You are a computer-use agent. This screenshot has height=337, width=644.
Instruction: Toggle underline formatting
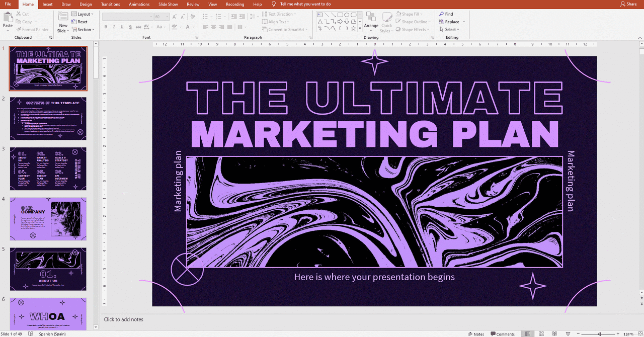121,27
